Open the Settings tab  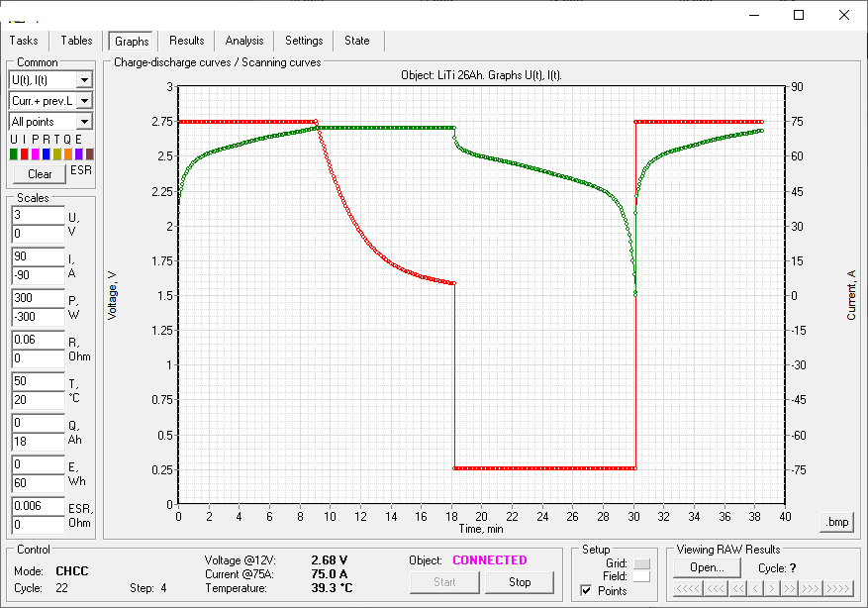pyautogui.click(x=304, y=41)
